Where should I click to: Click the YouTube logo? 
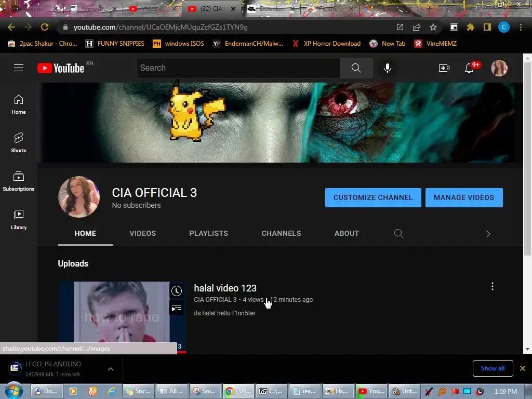click(61, 68)
